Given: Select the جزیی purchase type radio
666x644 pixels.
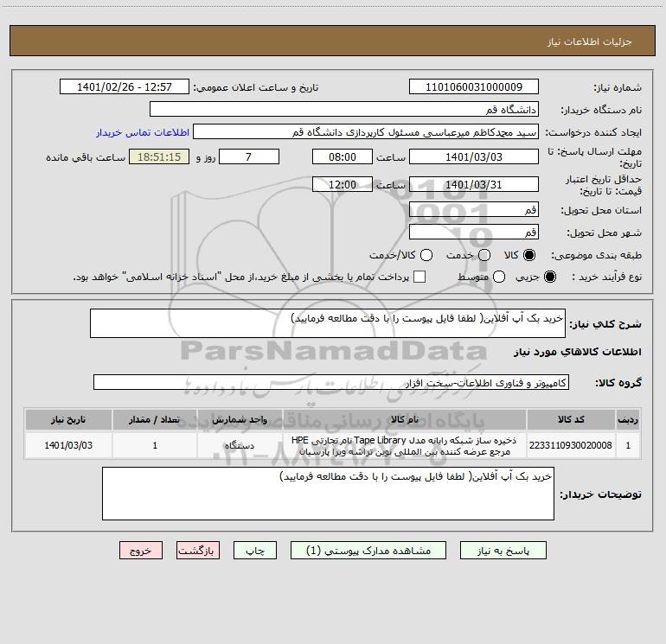Looking at the screenshot, I should coord(549,277).
